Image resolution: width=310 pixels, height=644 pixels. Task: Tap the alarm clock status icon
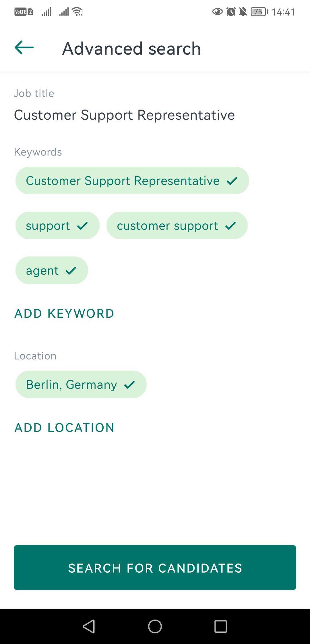click(x=231, y=12)
